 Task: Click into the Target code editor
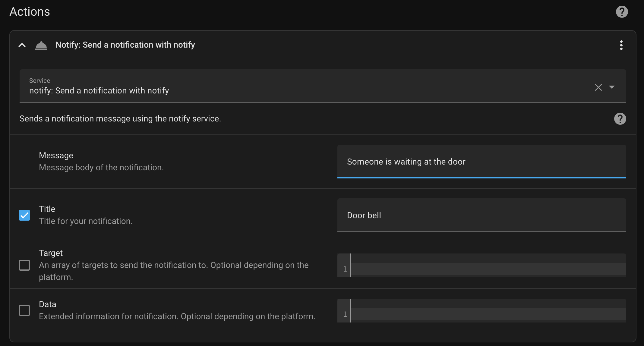click(x=481, y=266)
